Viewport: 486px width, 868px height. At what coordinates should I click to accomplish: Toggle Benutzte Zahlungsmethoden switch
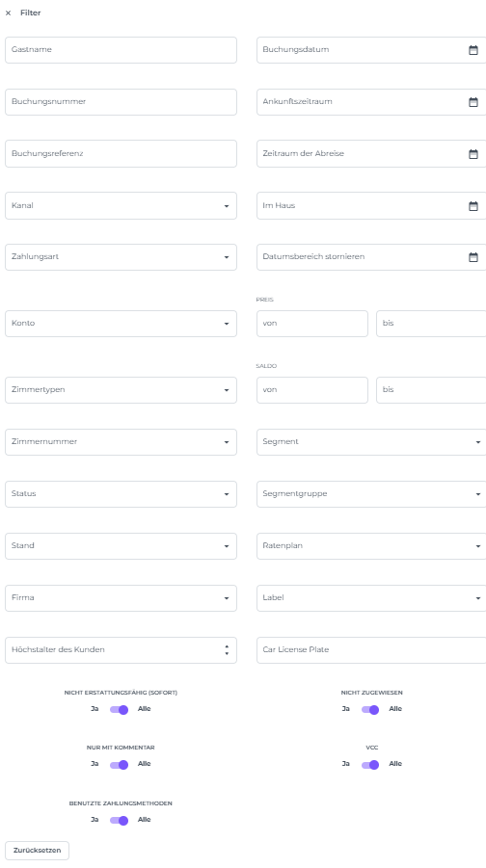[x=120, y=821]
